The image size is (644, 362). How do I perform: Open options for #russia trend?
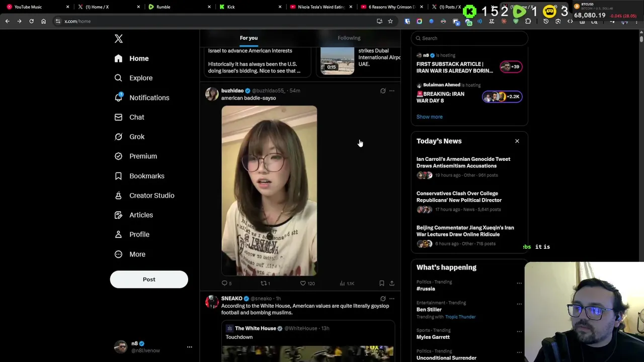(519, 283)
